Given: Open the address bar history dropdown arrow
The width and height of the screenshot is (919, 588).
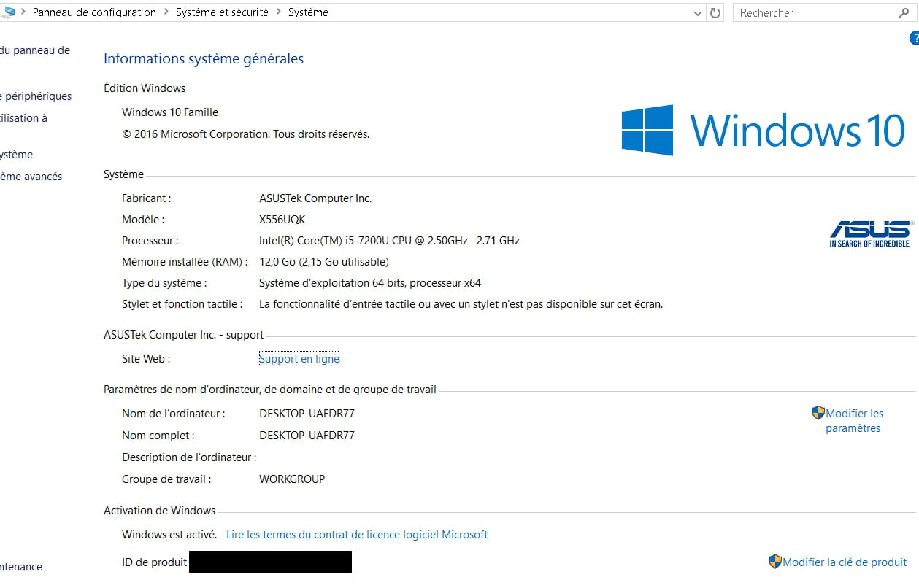Looking at the screenshot, I should click(697, 13).
